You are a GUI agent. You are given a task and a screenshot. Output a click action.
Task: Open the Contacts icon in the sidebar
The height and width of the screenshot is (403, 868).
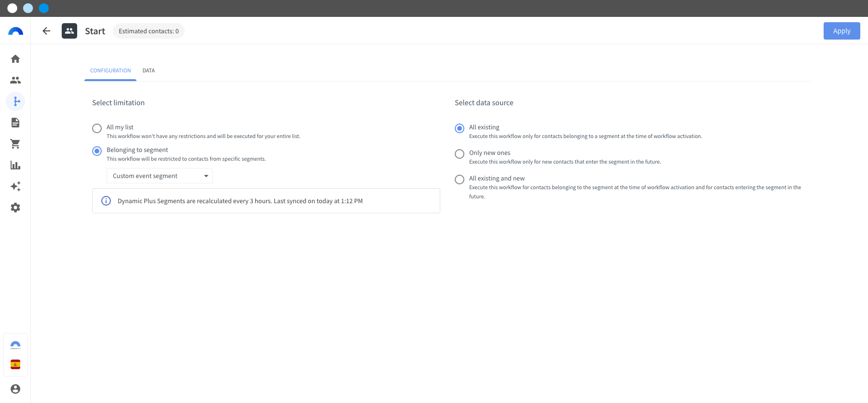(x=15, y=80)
